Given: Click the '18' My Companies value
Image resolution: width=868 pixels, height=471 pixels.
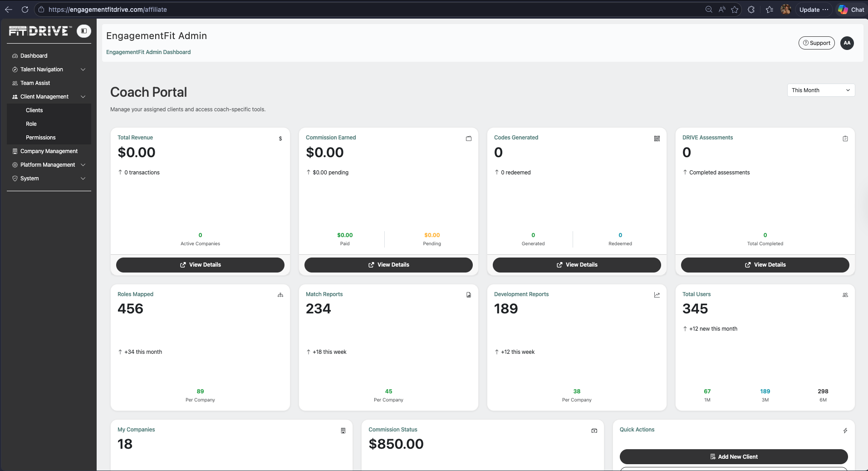Looking at the screenshot, I should pyautogui.click(x=125, y=444).
